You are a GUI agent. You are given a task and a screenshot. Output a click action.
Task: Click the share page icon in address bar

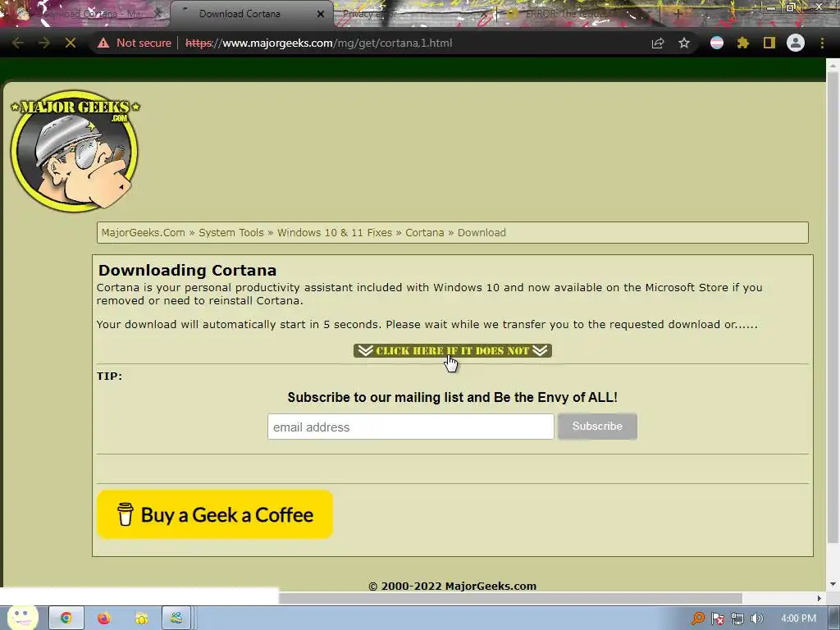pos(658,43)
